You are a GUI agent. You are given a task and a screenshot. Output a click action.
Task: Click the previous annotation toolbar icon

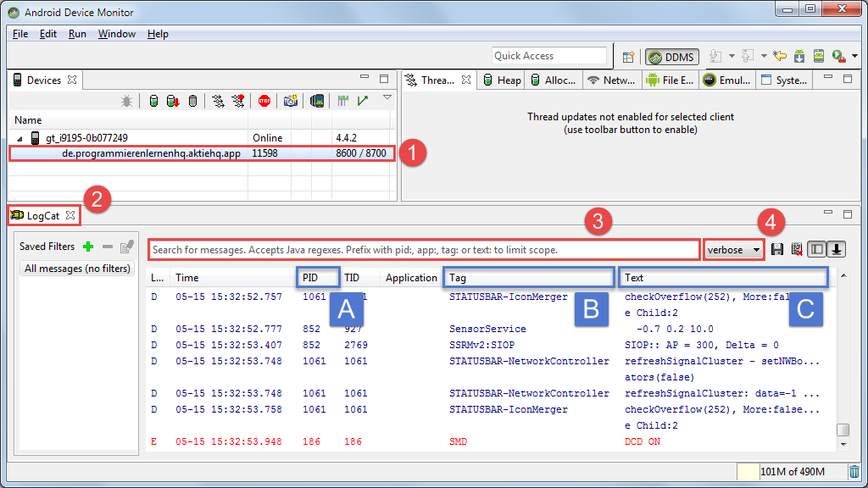748,56
